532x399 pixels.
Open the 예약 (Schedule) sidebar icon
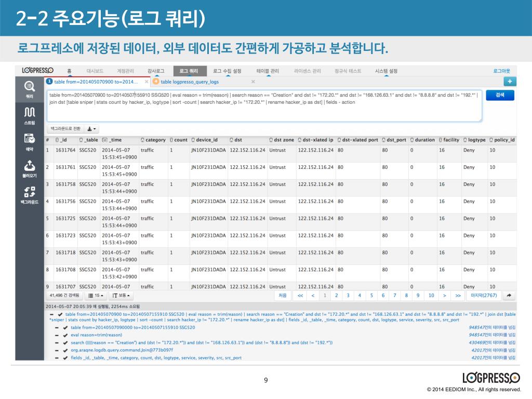pos(30,142)
